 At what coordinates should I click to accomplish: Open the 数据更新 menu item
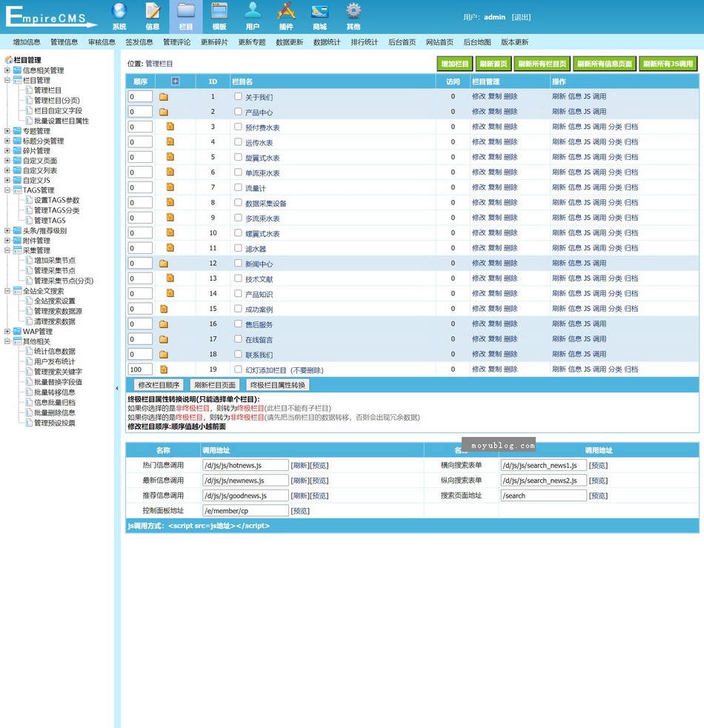tap(290, 42)
